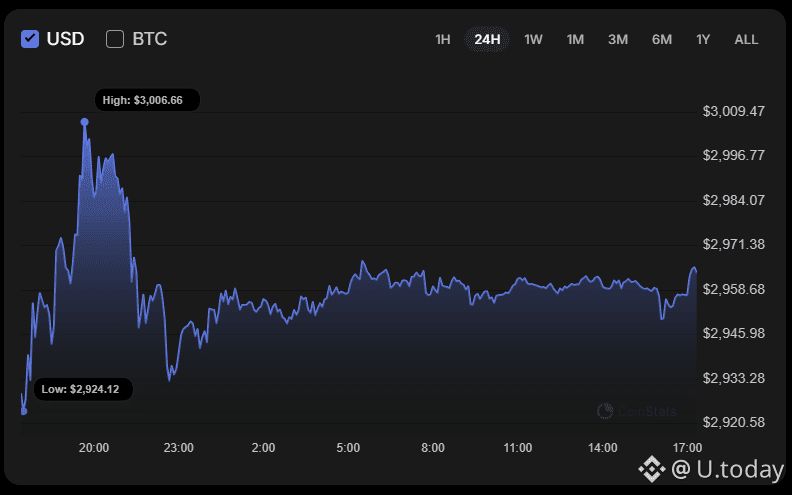Image resolution: width=792 pixels, height=495 pixels.
Task: Click the 17:00 time label
Action: coord(687,448)
